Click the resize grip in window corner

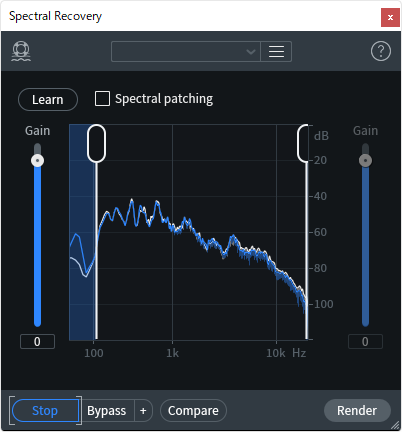(x=396, y=425)
